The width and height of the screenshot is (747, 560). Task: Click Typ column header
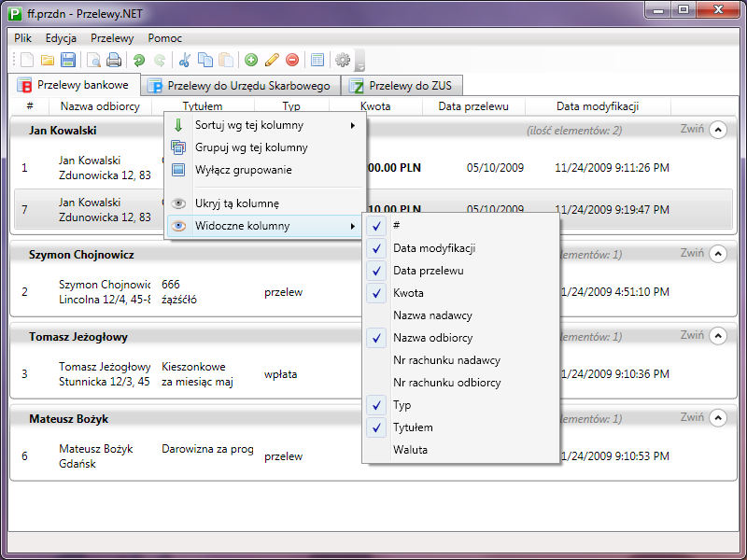click(x=291, y=105)
